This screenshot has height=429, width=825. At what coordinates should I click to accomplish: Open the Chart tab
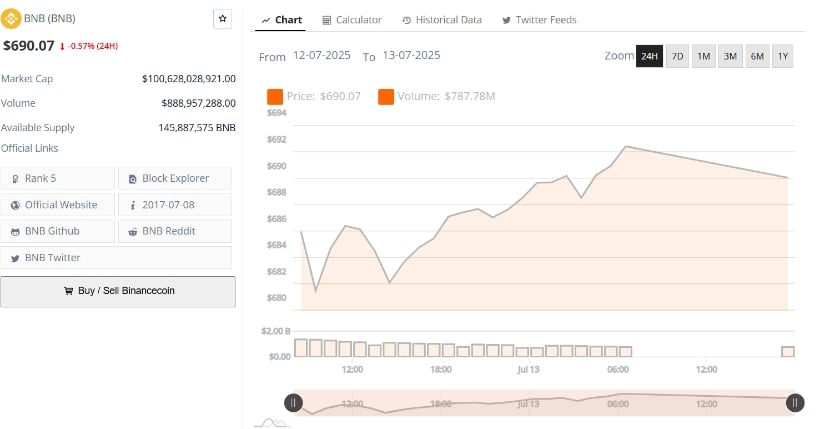(x=282, y=20)
